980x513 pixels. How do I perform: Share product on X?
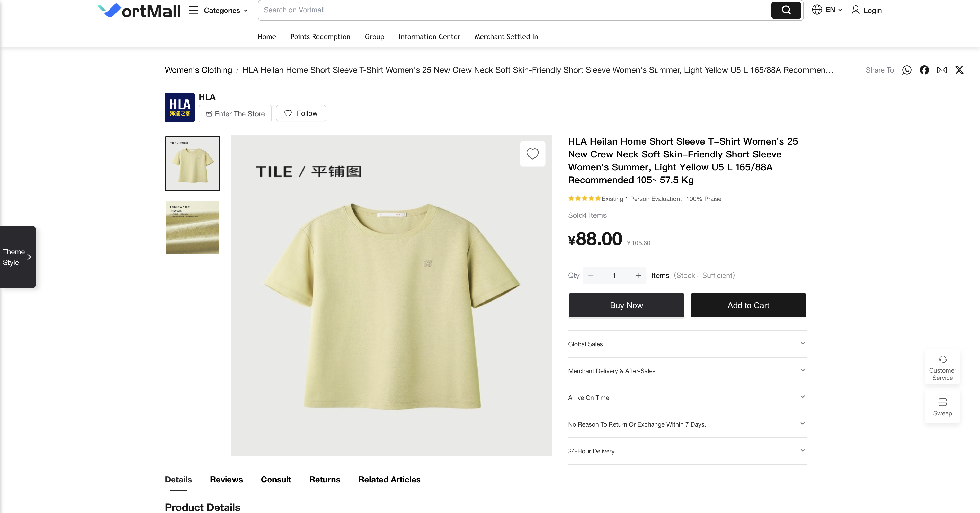coord(959,70)
